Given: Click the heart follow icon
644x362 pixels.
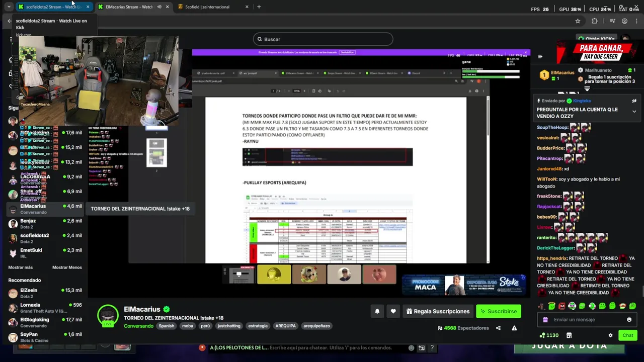Looking at the screenshot, I should pyautogui.click(x=393, y=311).
